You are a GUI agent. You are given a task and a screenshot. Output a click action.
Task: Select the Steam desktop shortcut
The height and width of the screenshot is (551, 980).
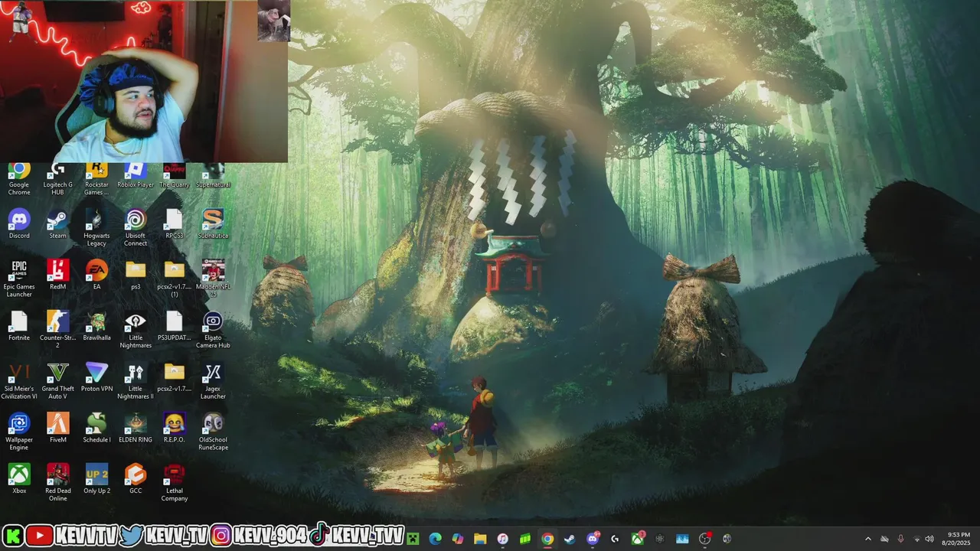point(57,224)
